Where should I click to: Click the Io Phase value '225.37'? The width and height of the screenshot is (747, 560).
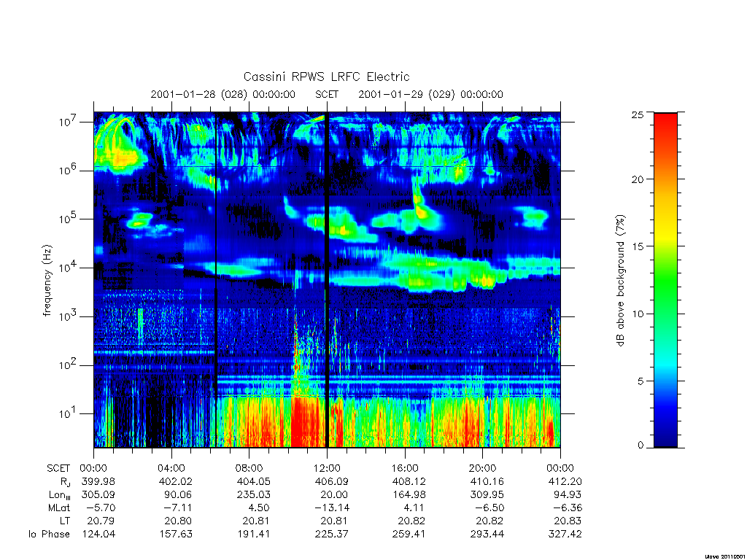coord(332,534)
